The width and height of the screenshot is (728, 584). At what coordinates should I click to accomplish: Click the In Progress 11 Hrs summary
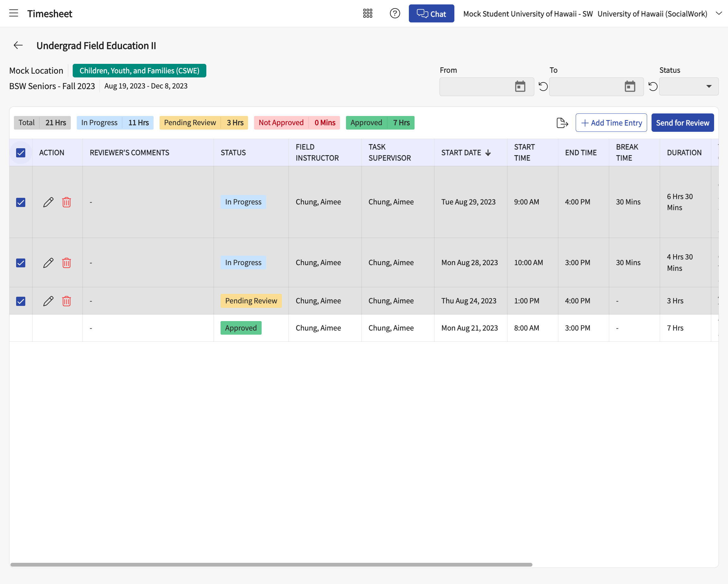coord(115,123)
